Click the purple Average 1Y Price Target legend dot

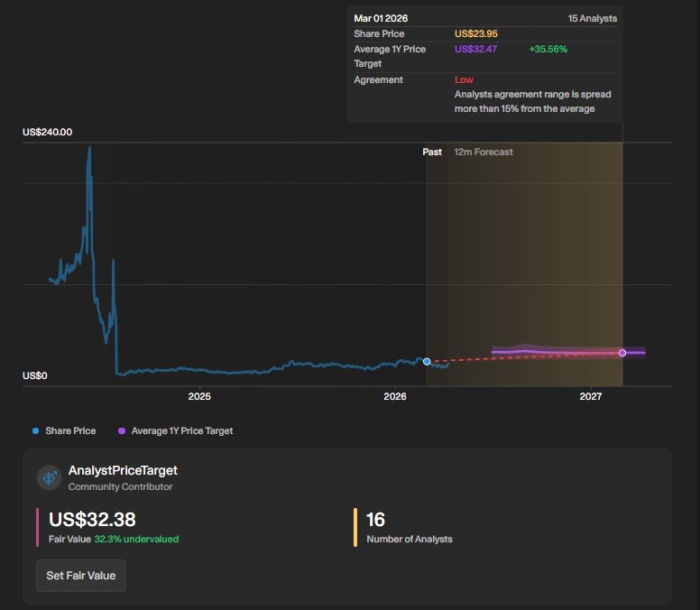[122, 431]
